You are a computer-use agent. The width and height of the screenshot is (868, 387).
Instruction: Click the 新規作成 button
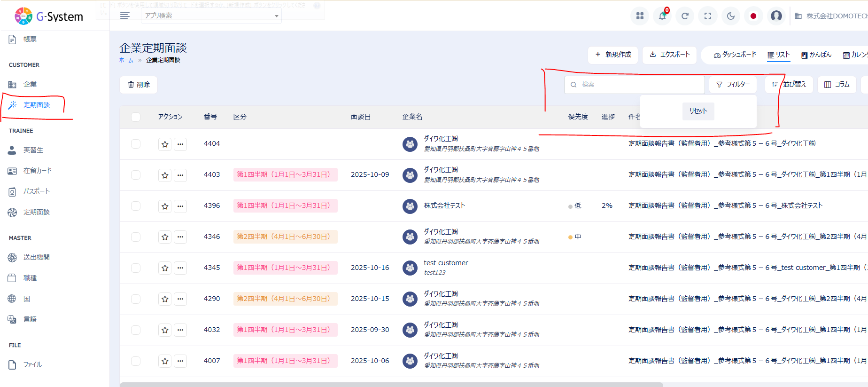coord(613,55)
